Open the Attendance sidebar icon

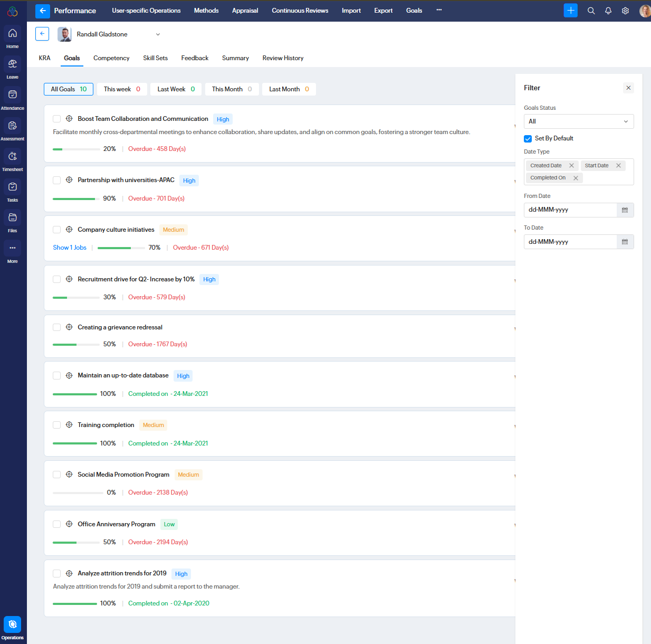pos(12,94)
